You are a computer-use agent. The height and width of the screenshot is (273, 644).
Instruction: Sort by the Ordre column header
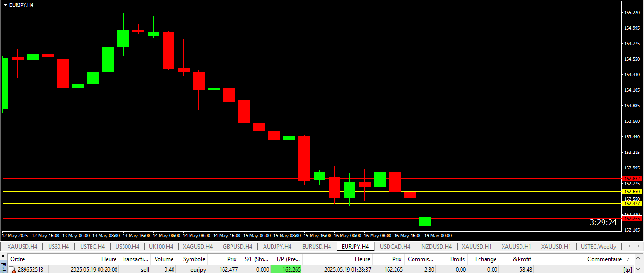pos(28,259)
